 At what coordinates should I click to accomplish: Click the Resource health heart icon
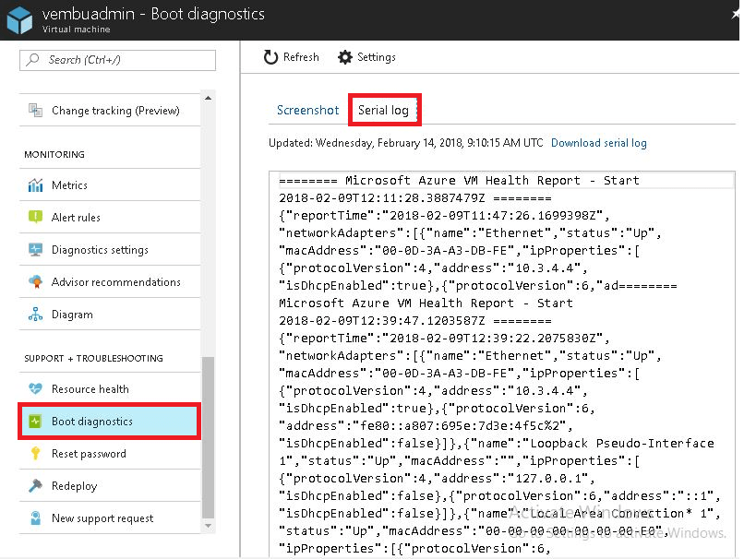(35, 388)
